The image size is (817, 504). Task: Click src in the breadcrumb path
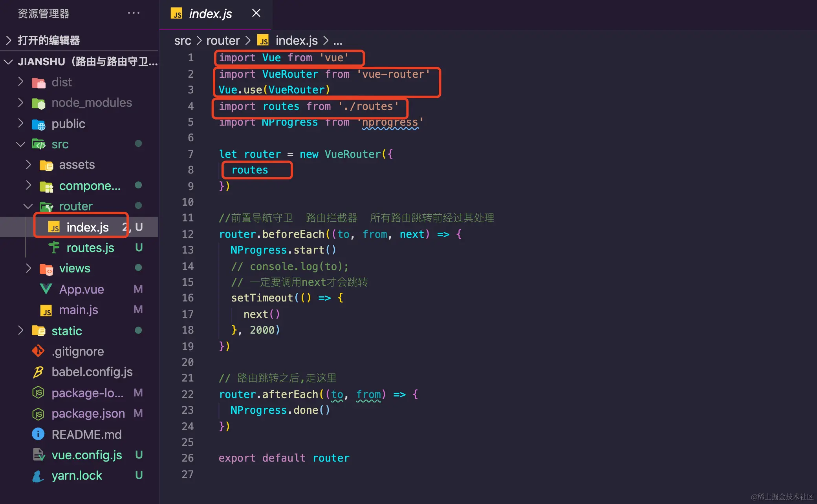pyautogui.click(x=182, y=40)
